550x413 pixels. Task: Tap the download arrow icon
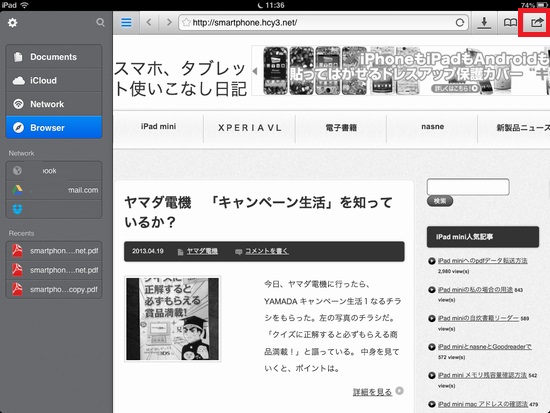(484, 23)
